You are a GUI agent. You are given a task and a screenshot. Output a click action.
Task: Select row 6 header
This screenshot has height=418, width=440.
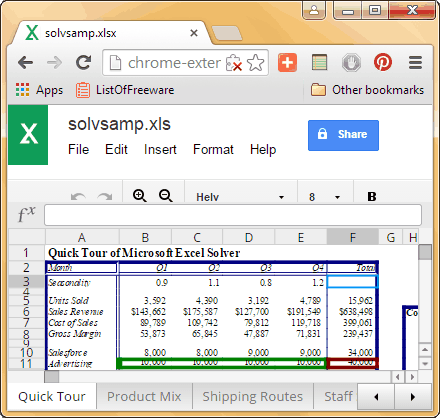(26, 312)
